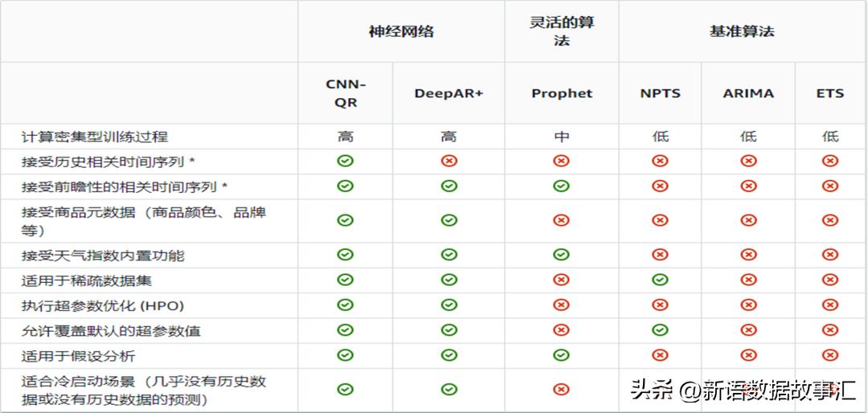Select the 基准算法 group header
This screenshot has height=413, width=868.
point(742,31)
